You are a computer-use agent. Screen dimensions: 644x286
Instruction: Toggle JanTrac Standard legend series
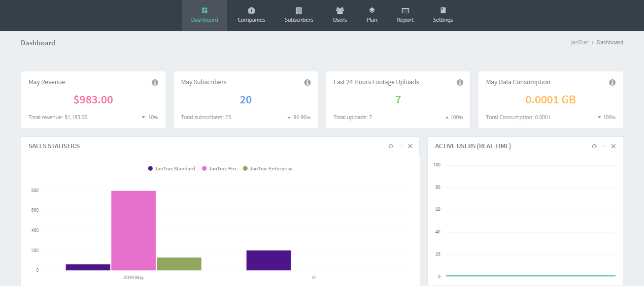click(x=171, y=169)
